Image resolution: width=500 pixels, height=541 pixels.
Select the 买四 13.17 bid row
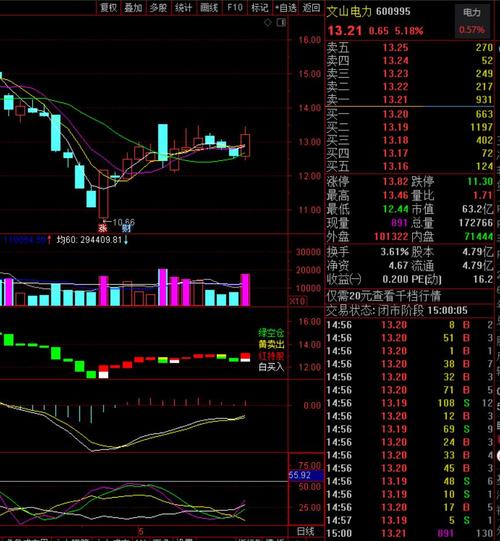[410, 154]
